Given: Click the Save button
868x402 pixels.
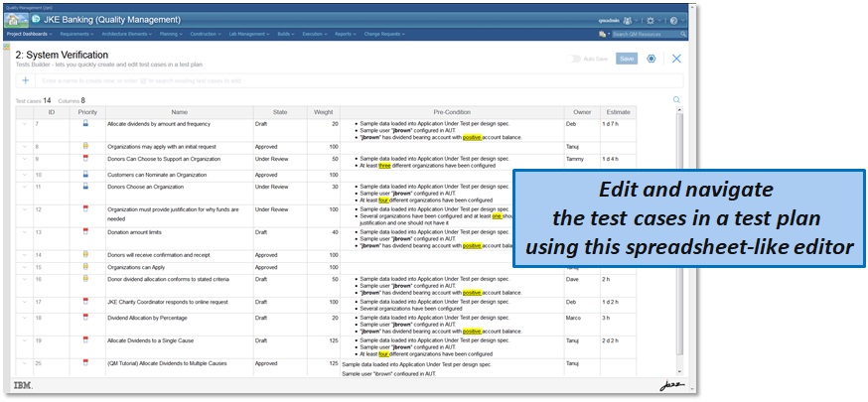Looking at the screenshot, I should point(627,59).
